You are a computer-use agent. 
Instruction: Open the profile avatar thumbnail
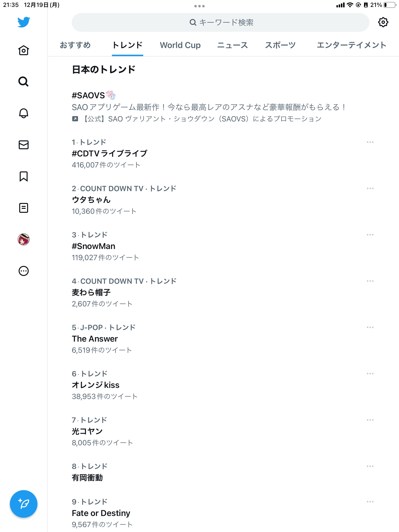tap(24, 239)
